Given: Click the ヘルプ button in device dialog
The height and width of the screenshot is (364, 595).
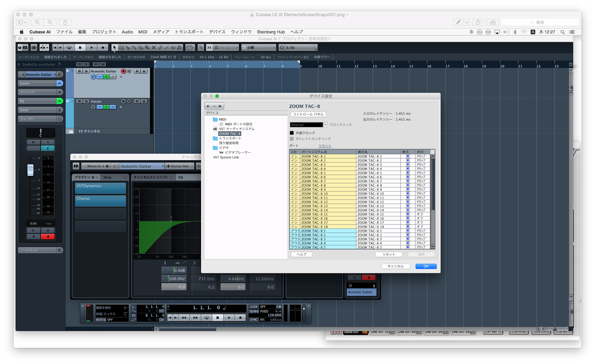Looking at the screenshot, I should (x=301, y=254).
